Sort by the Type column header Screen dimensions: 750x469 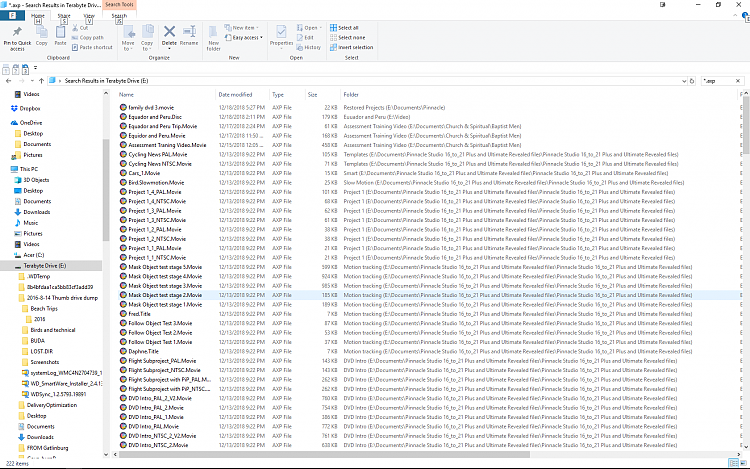pyautogui.click(x=287, y=95)
